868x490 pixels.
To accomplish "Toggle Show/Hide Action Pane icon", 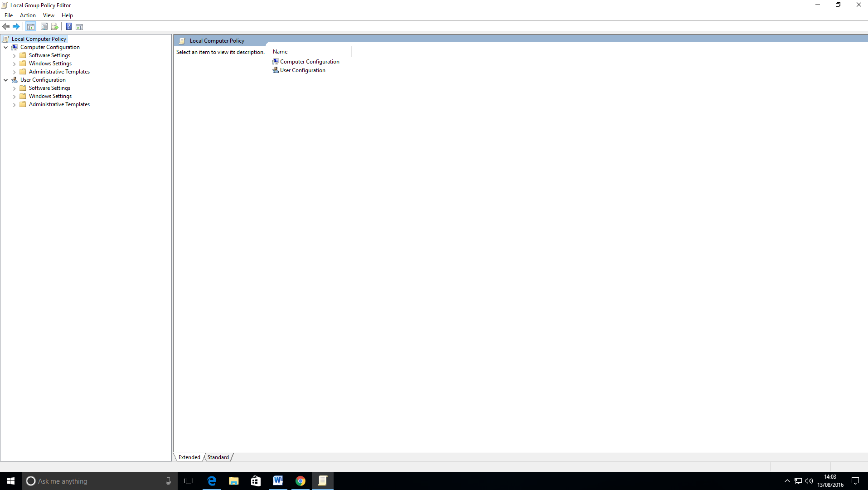I will [79, 27].
